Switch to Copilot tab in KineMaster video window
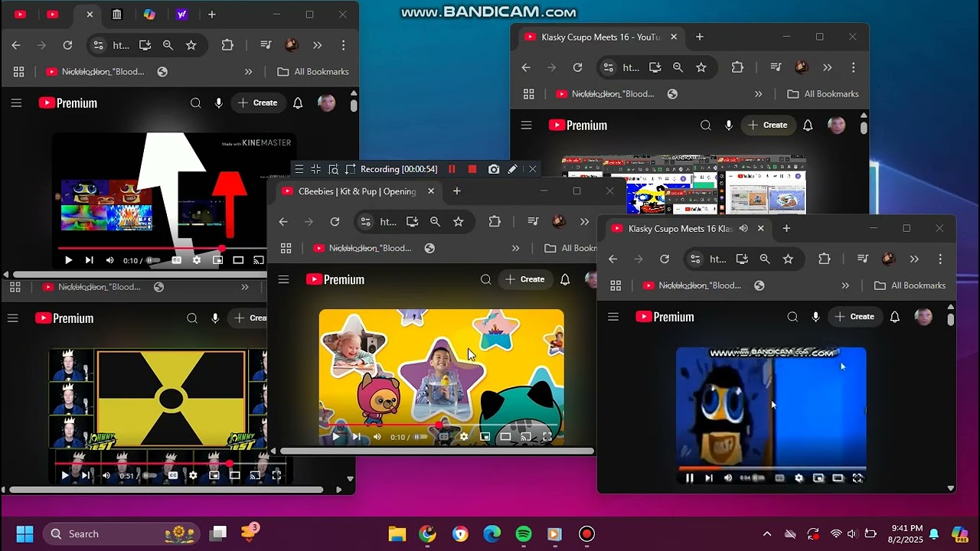 click(x=149, y=15)
